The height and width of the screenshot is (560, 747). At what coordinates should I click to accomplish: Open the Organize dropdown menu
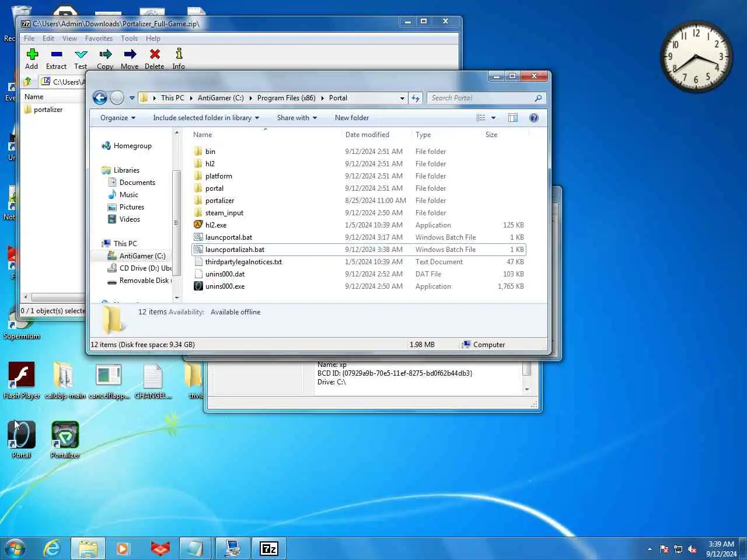[117, 118]
